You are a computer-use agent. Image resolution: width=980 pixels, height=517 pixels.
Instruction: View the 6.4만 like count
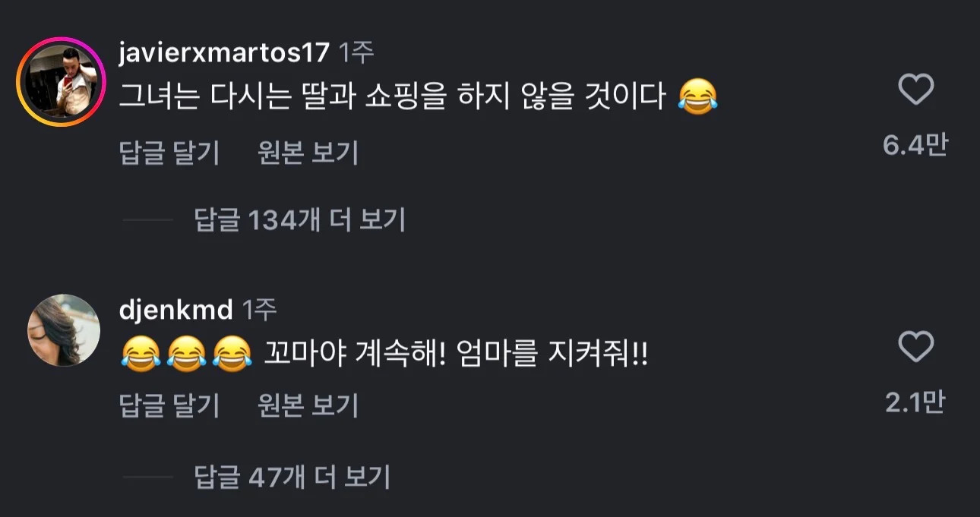coord(915,145)
